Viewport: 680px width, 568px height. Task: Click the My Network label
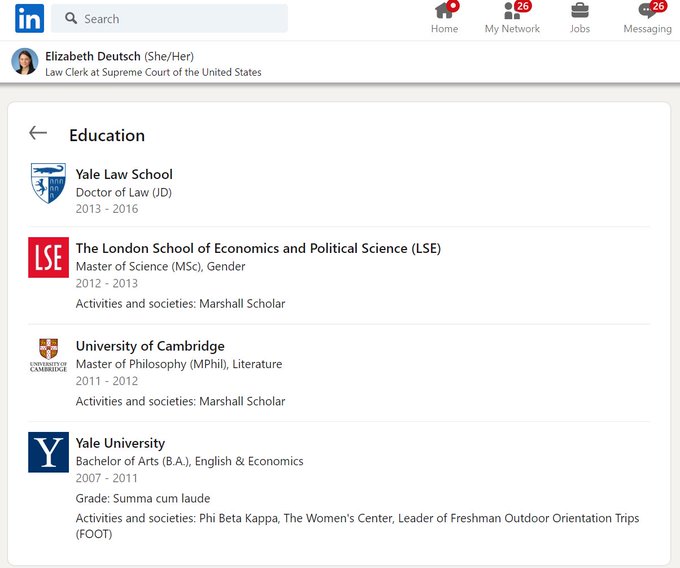point(512,29)
